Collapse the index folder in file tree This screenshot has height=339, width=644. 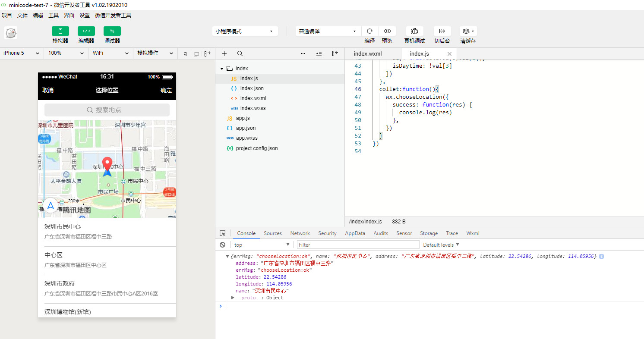tap(222, 69)
